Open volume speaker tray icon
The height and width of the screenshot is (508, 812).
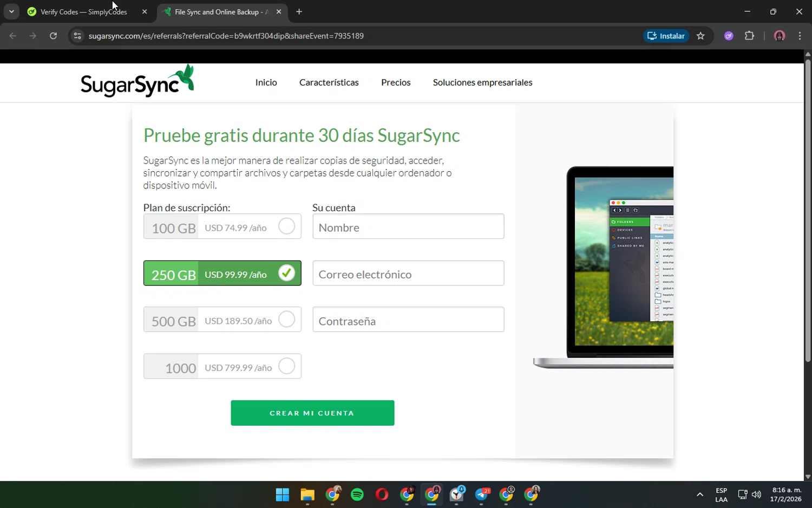coord(756,494)
